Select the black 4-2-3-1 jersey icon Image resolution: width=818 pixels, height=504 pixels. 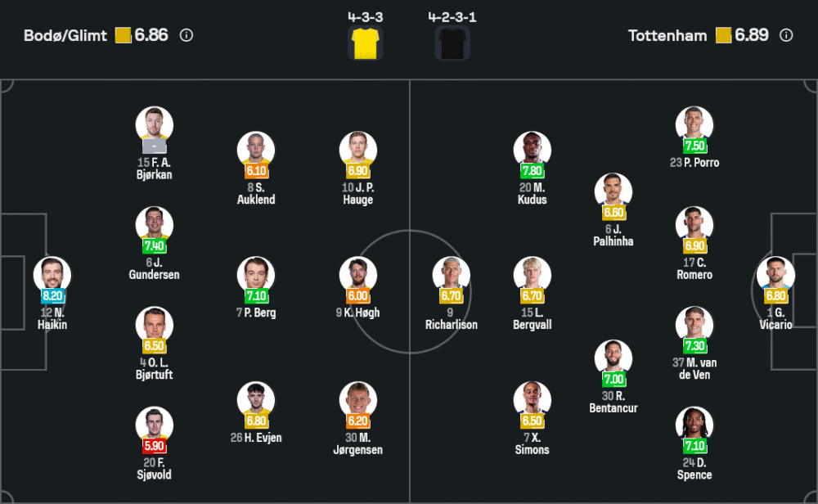[x=452, y=43]
